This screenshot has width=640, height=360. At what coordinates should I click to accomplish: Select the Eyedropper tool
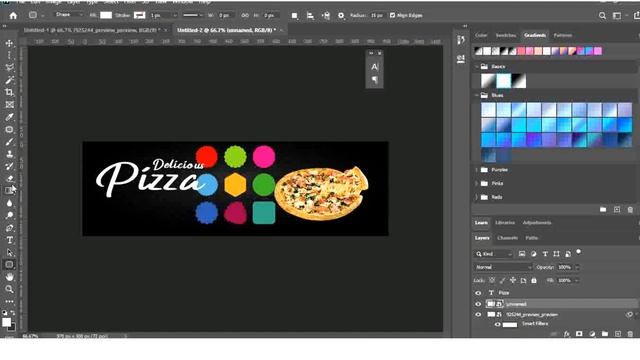tap(9, 117)
